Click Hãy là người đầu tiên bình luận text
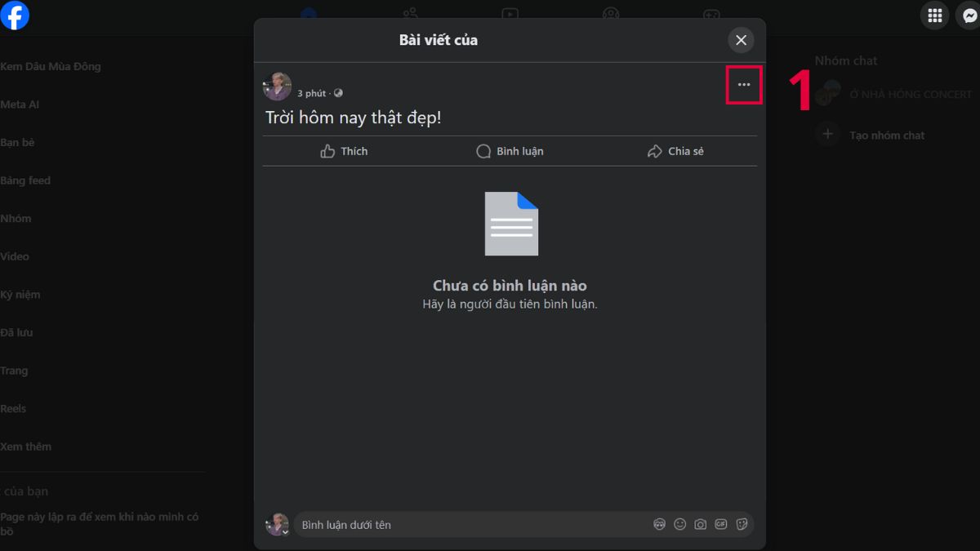Screen dimensions: 980x551 tap(510, 304)
